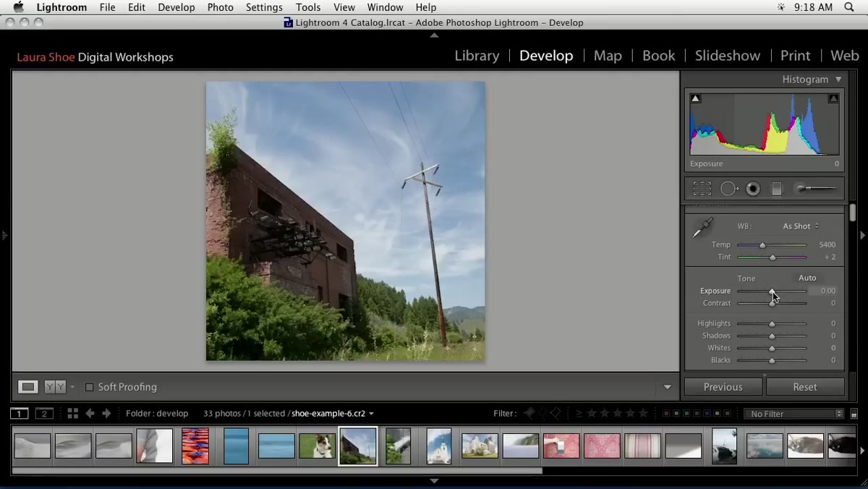Switch to the Print module
The width and height of the screenshot is (868, 489).
(x=795, y=56)
